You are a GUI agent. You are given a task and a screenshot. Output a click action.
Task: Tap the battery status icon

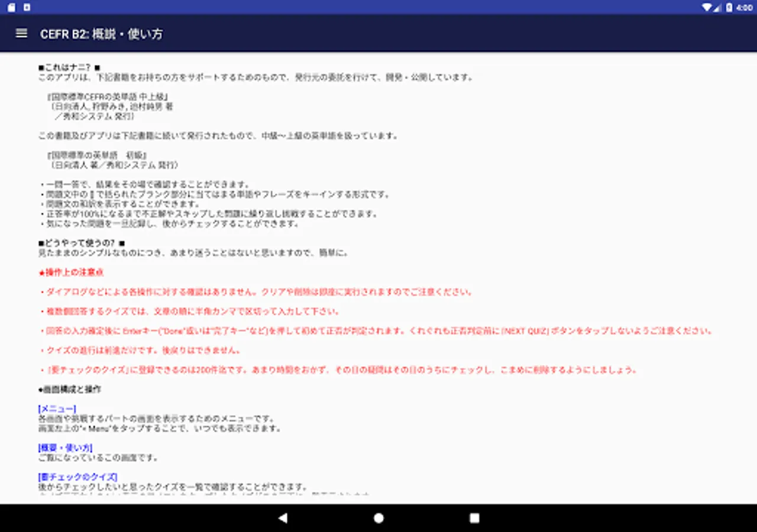pos(729,7)
